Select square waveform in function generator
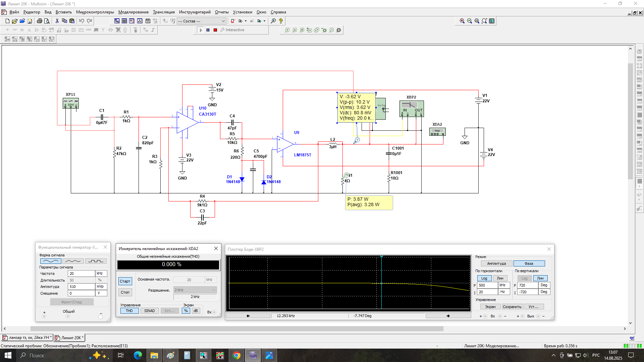Image resolution: width=644 pixels, height=362 pixels. coord(96,261)
